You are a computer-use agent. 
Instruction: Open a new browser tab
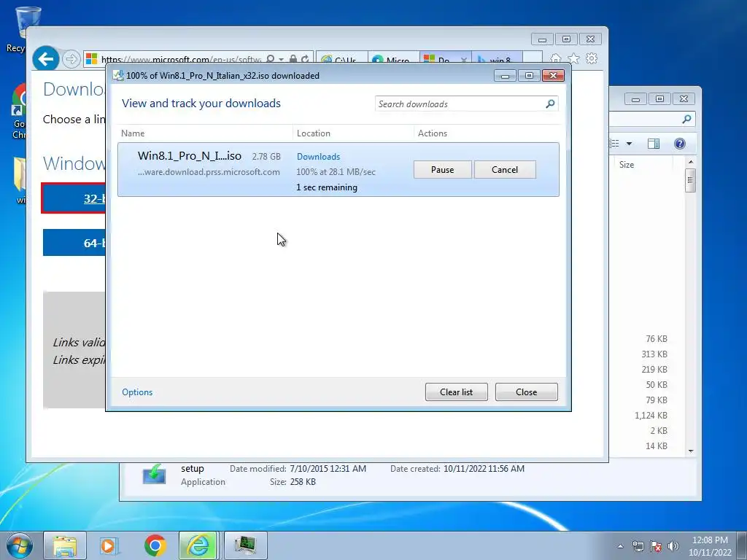[x=533, y=58]
